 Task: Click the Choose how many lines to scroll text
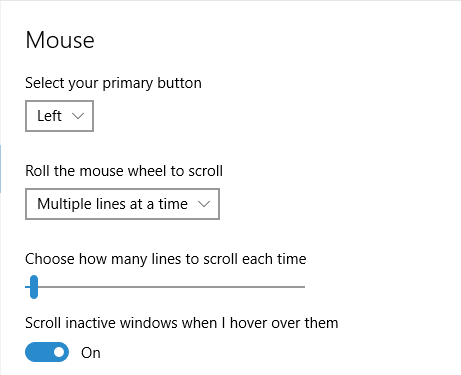pos(166,259)
